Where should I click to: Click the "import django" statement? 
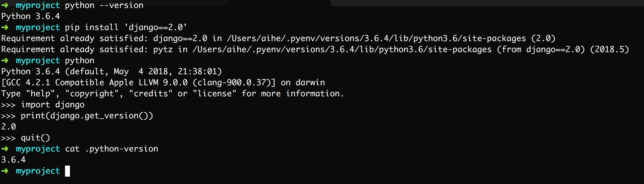coord(52,105)
